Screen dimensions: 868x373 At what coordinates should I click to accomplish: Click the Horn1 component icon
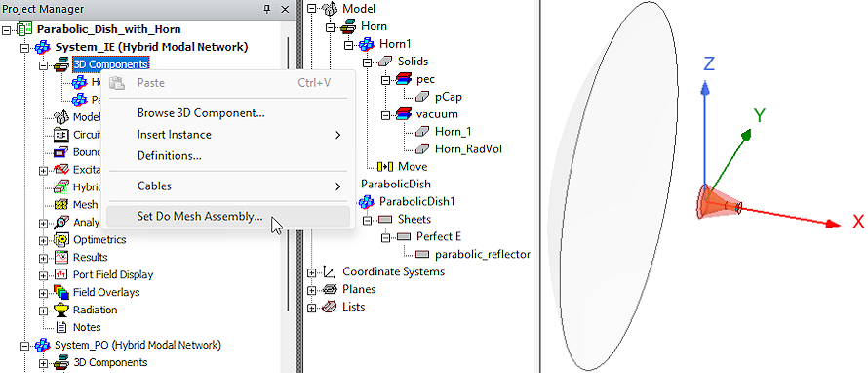pyautogui.click(x=367, y=43)
